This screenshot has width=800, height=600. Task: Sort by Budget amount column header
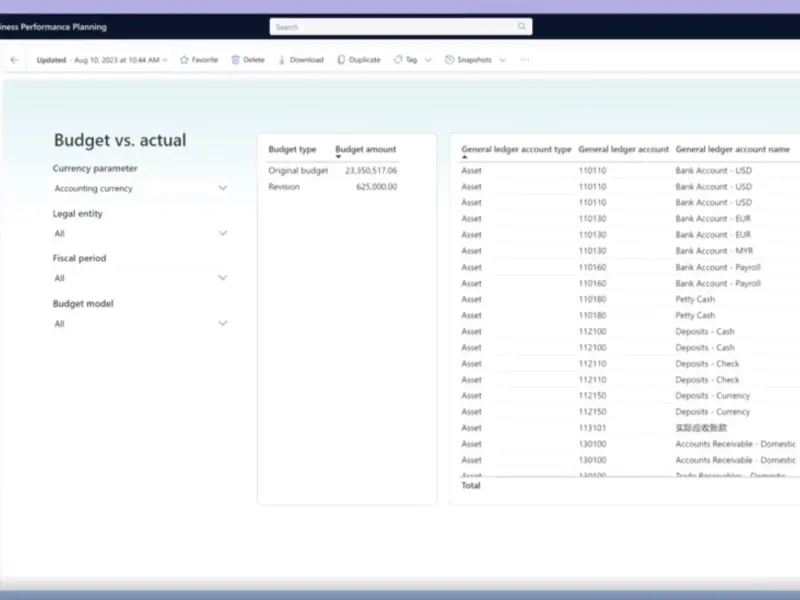(x=365, y=149)
